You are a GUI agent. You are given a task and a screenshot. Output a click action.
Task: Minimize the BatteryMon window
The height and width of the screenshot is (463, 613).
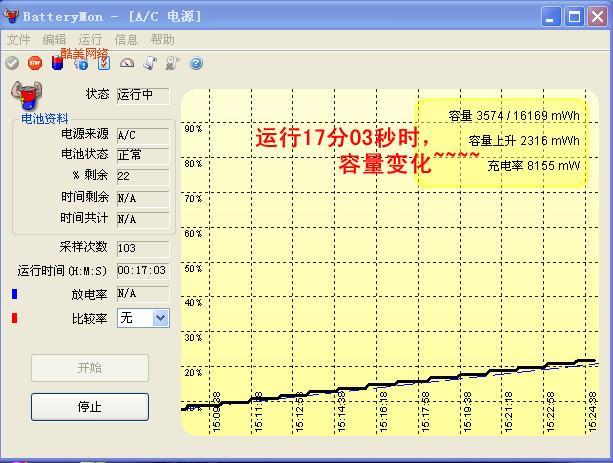550,17
